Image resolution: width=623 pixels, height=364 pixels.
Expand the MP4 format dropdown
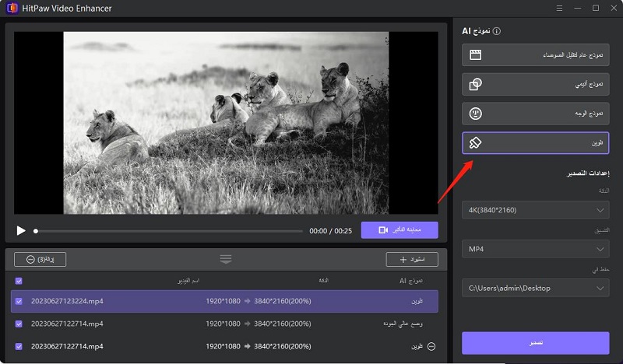pyautogui.click(x=534, y=249)
